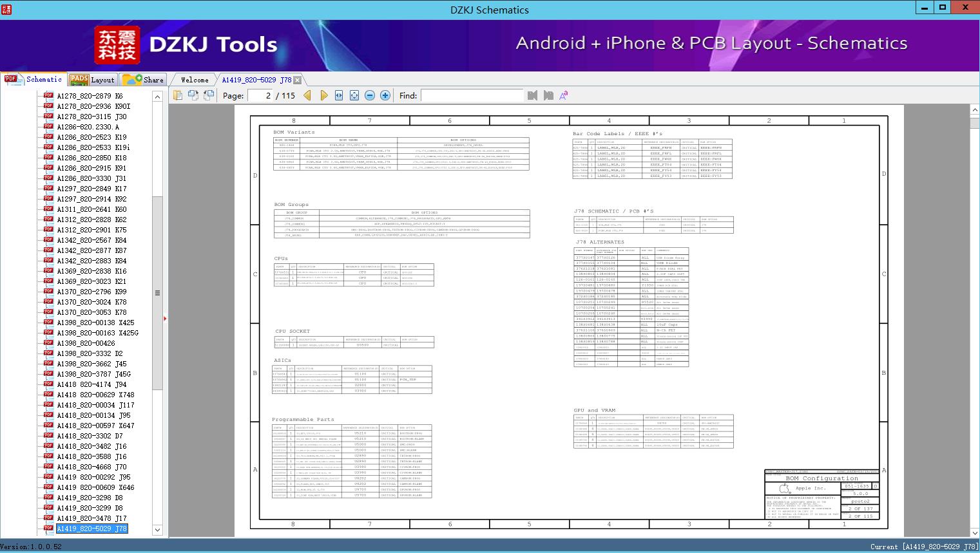The image size is (980, 553).
Task: Click PDF icon of A1297_820-2849 K17
Action: 48,189
